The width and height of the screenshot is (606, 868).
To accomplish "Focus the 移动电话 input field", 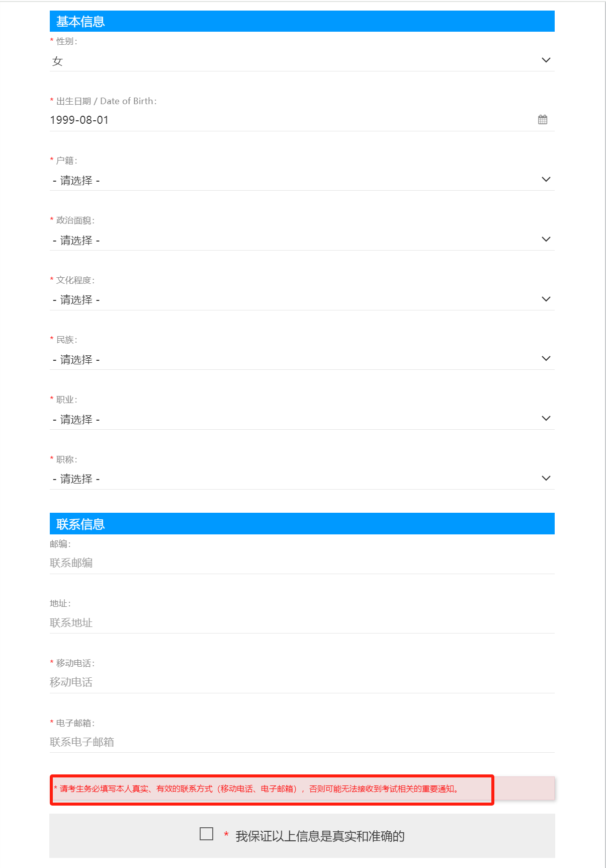I will click(302, 682).
